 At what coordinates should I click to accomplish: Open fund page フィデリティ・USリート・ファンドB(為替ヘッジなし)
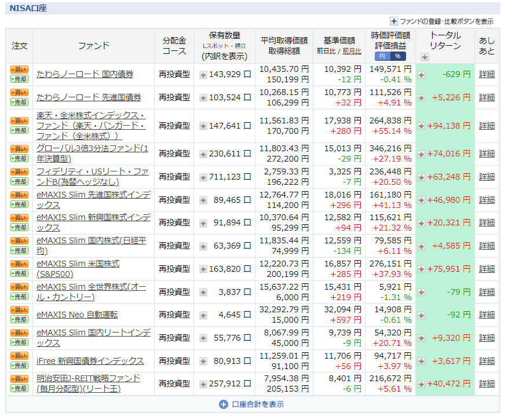pyautogui.click(x=93, y=177)
